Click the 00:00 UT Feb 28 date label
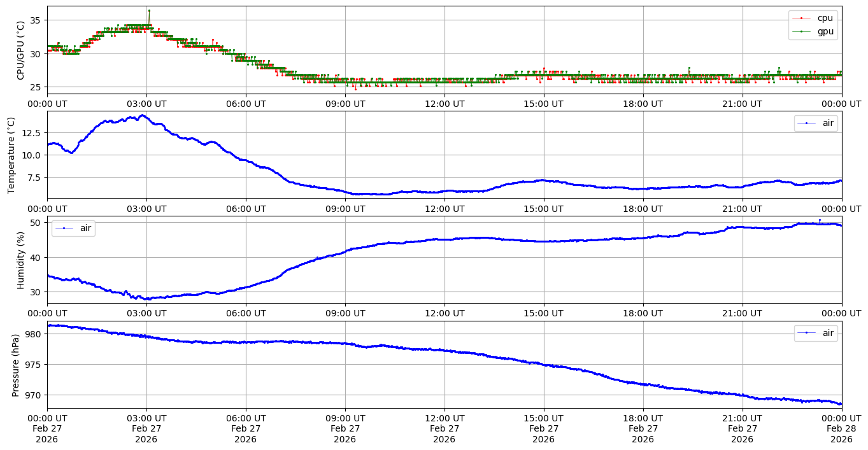This screenshot has width=868, height=450. [841, 428]
